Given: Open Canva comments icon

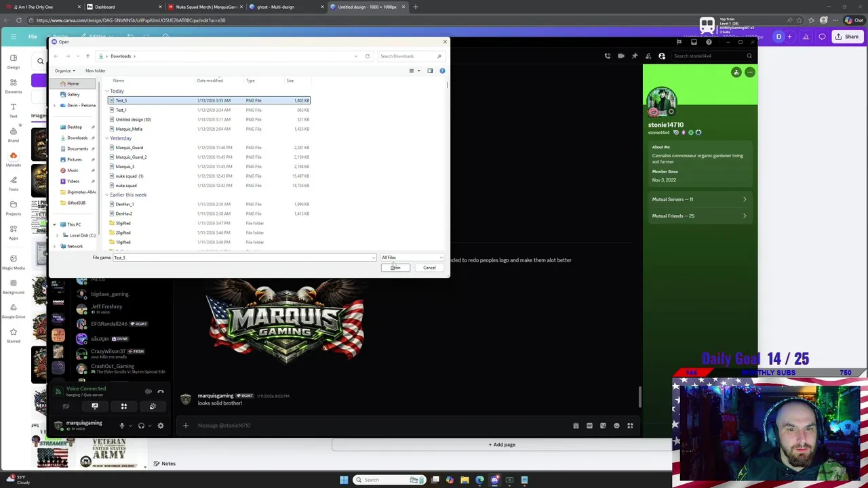Looking at the screenshot, I should pos(822,37).
